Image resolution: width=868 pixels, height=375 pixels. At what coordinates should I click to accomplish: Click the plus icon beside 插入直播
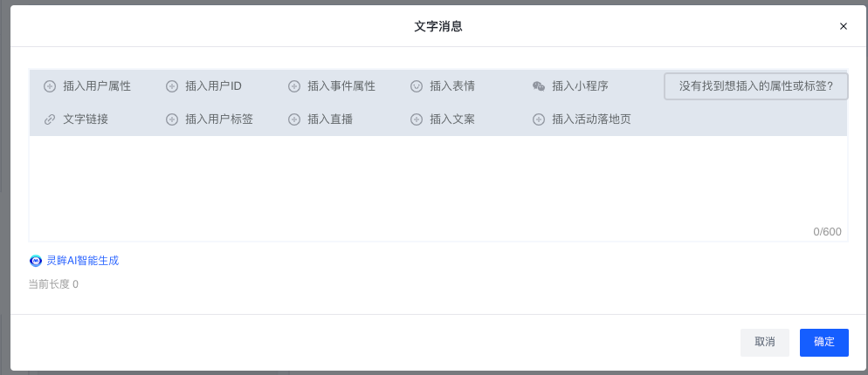coord(294,119)
